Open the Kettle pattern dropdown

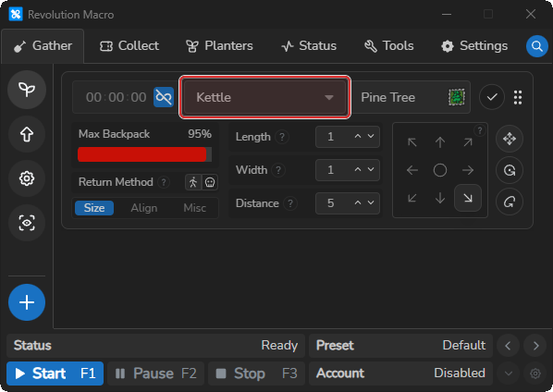point(264,97)
